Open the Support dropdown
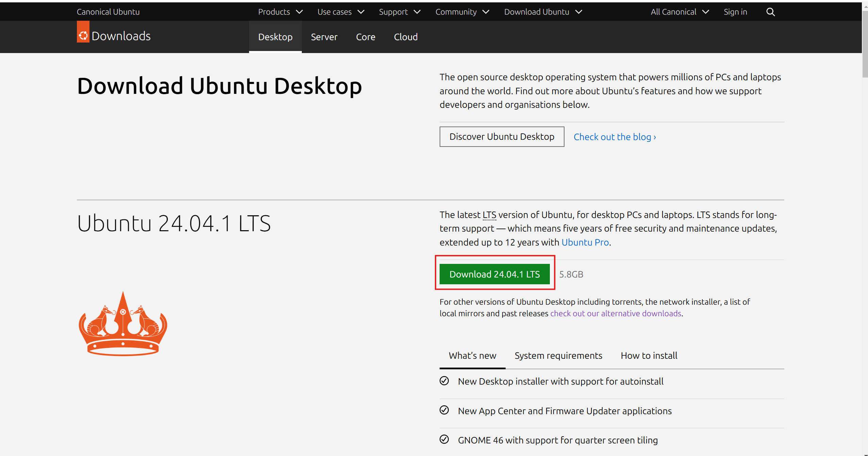The image size is (868, 456). pos(399,12)
